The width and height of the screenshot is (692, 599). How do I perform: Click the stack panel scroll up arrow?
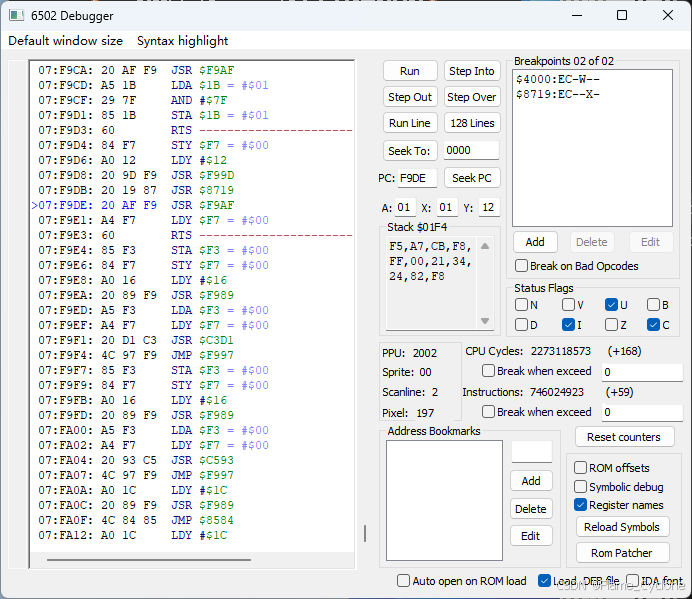click(x=485, y=246)
